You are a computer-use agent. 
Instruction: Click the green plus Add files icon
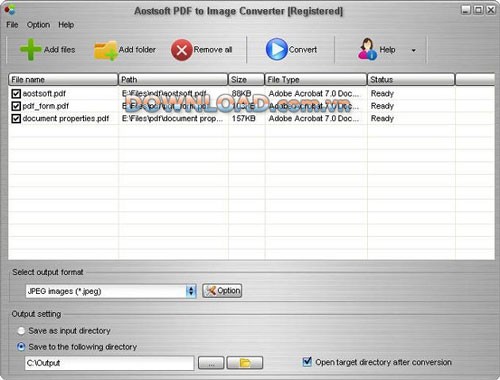pos(30,50)
